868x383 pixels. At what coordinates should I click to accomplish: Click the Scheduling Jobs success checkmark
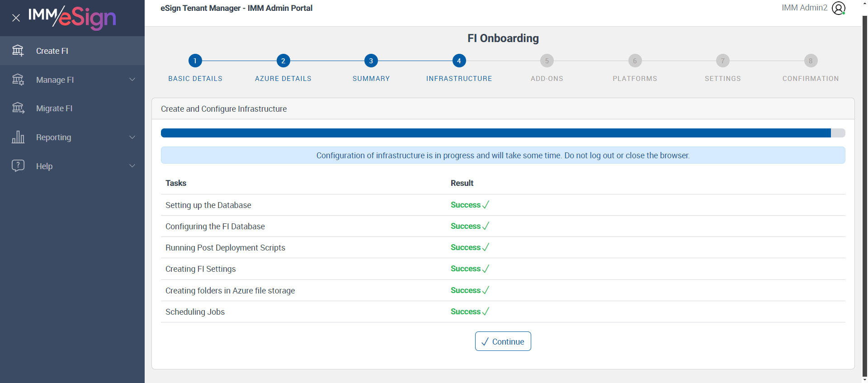click(486, 312)
